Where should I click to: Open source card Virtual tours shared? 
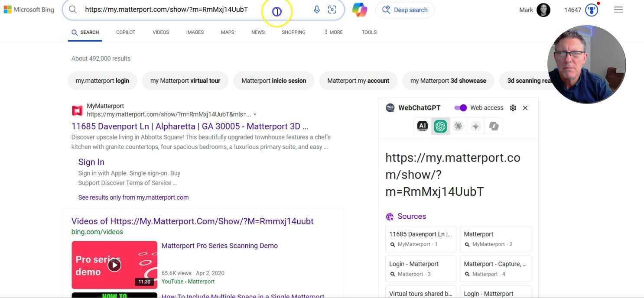pos(421,292)
